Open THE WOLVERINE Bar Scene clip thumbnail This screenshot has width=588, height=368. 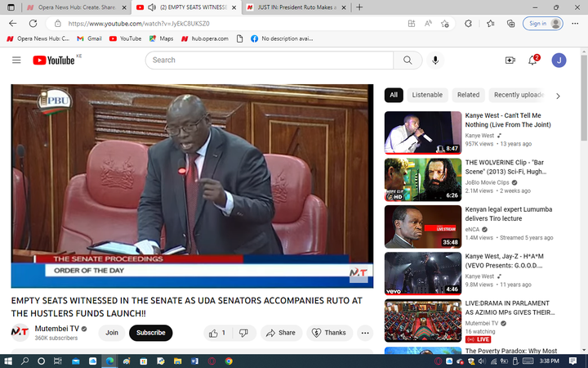(423, 179)
